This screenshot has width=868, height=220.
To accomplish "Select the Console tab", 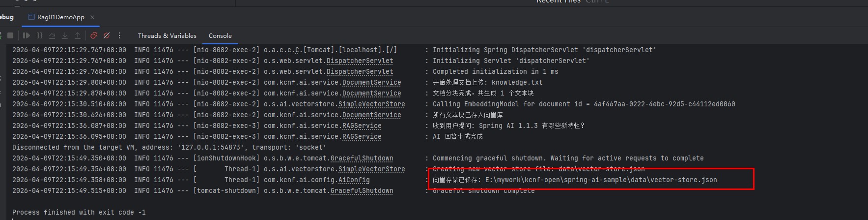I will (220, 36).
